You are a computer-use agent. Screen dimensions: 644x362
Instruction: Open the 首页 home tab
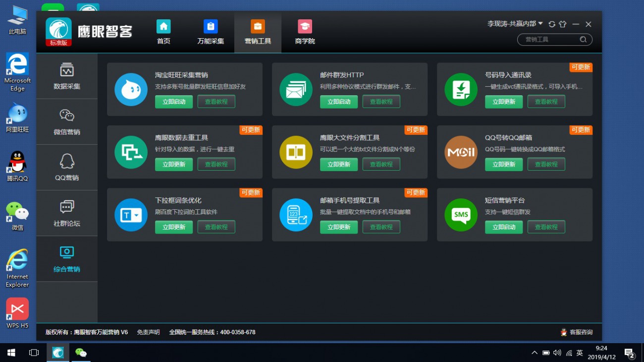[163, 32]
